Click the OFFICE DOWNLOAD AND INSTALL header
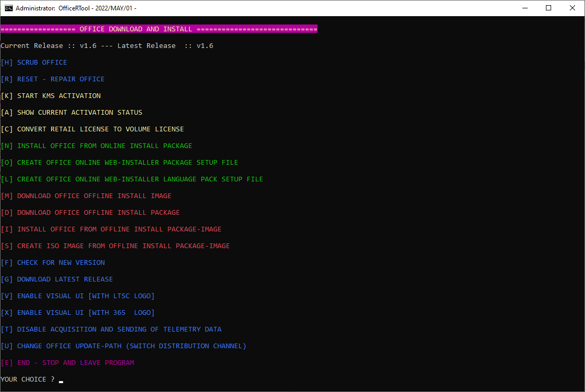Image resolution: width=585 pixels, height=392 pixels. click(x=159, y=29)
